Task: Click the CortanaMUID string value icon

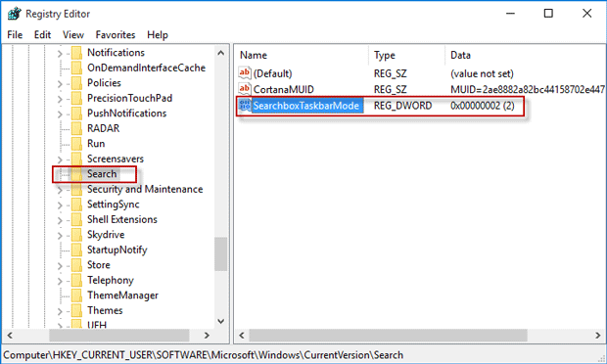Action: 245,89
